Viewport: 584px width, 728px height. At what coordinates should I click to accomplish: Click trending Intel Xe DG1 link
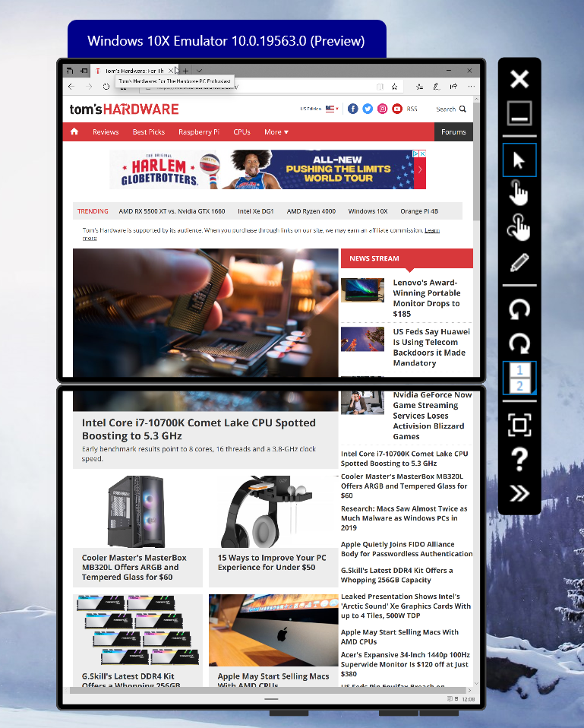click(256, 211)
